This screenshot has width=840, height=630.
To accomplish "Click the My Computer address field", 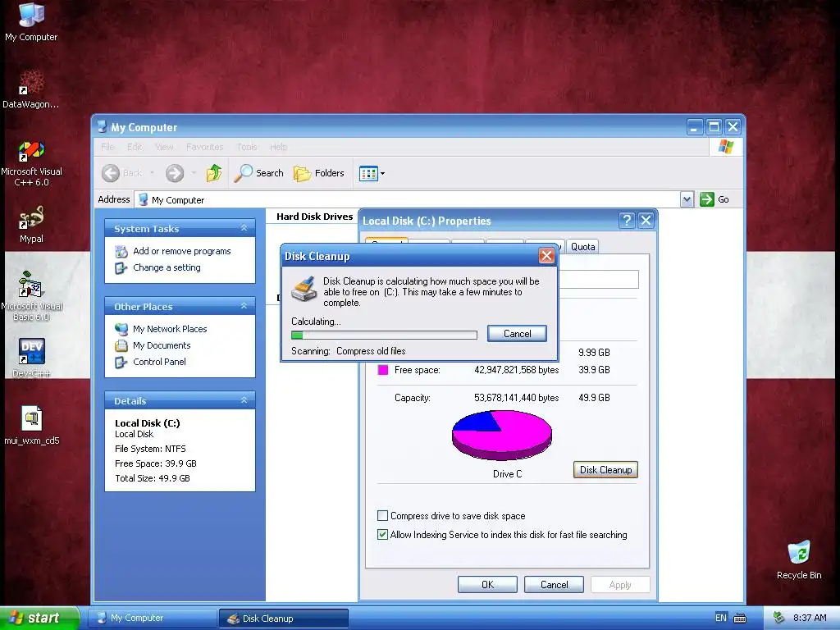I will [x=407, y=200].
